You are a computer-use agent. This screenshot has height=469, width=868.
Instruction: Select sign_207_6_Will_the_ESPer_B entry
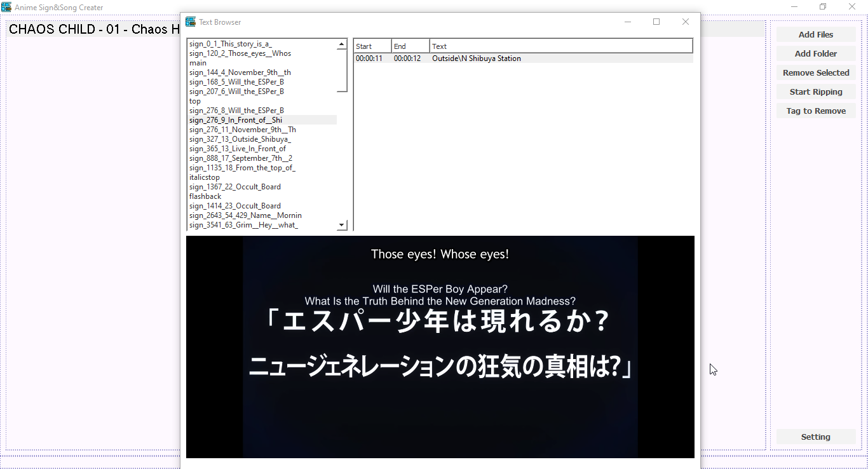pyautogui.click(x=262, y=92)
